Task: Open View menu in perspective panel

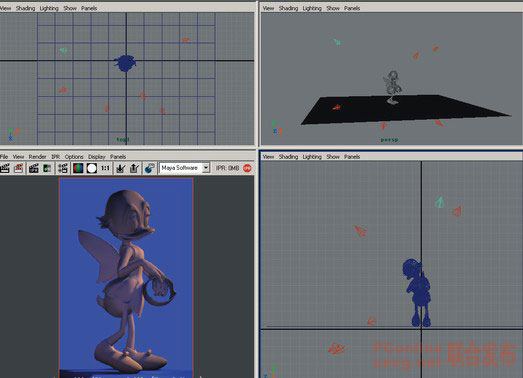Action: click(x=269, y=8)
